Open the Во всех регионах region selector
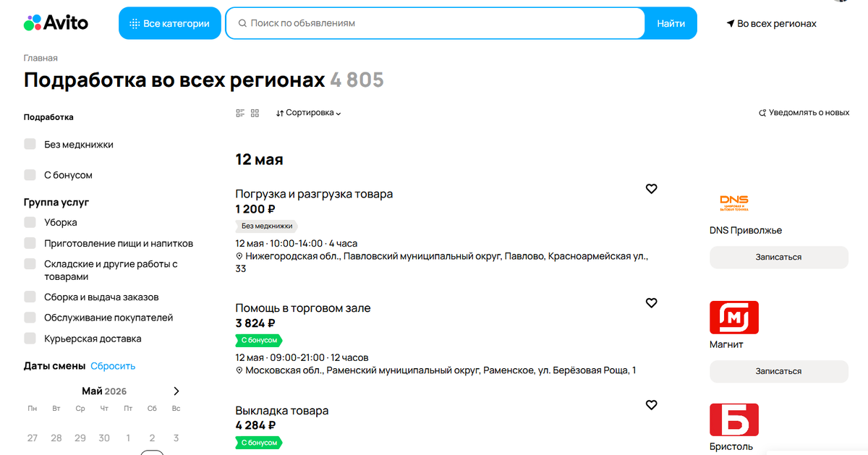 [x=771, y=24]
